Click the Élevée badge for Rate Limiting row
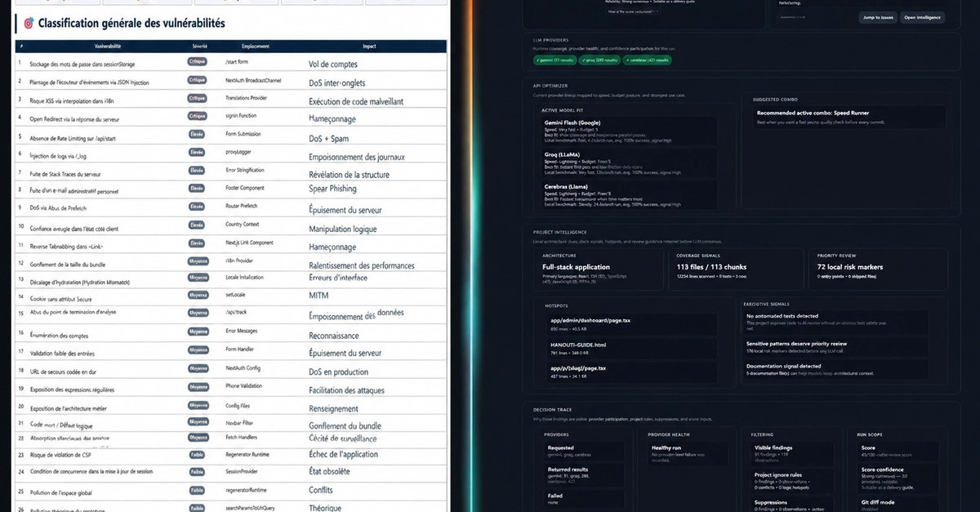This screenshot has height=512, width=980. click(x=197, y=134)
